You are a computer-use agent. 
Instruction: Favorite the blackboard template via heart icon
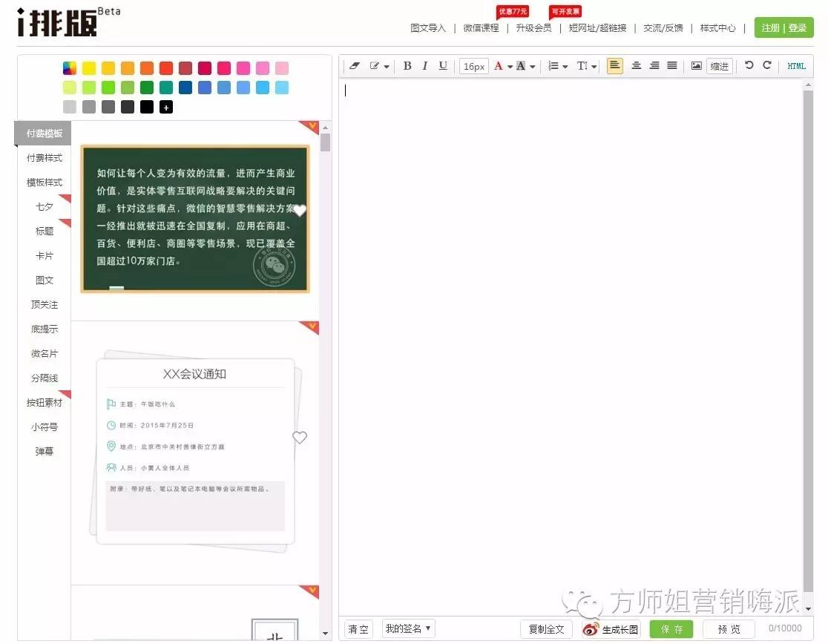[x=300, y=211]
